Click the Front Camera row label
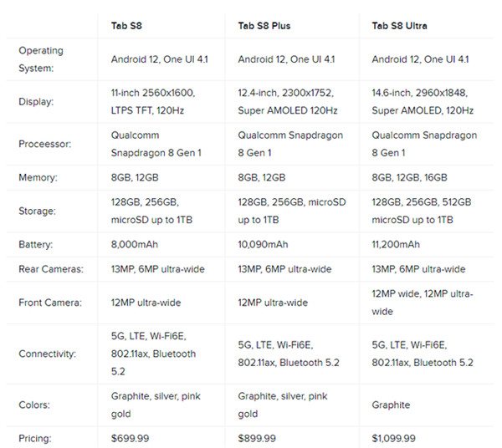 (49, 303)
